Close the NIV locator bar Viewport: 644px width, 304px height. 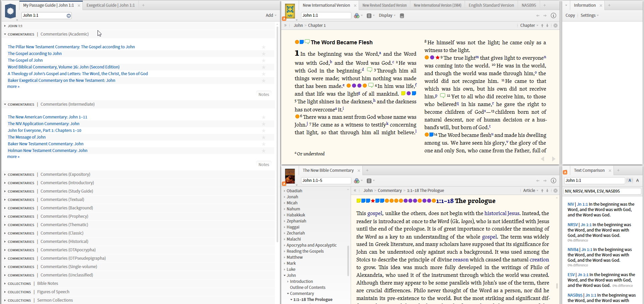point(555,26)
